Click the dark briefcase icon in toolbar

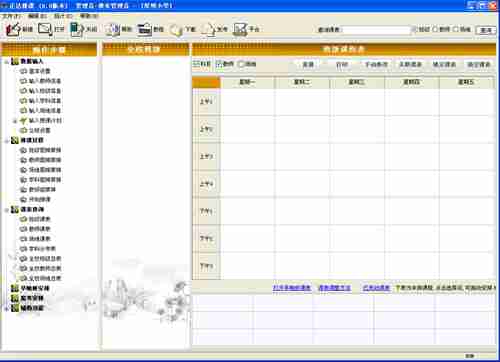pyautogui.click(x=144, y=30)
